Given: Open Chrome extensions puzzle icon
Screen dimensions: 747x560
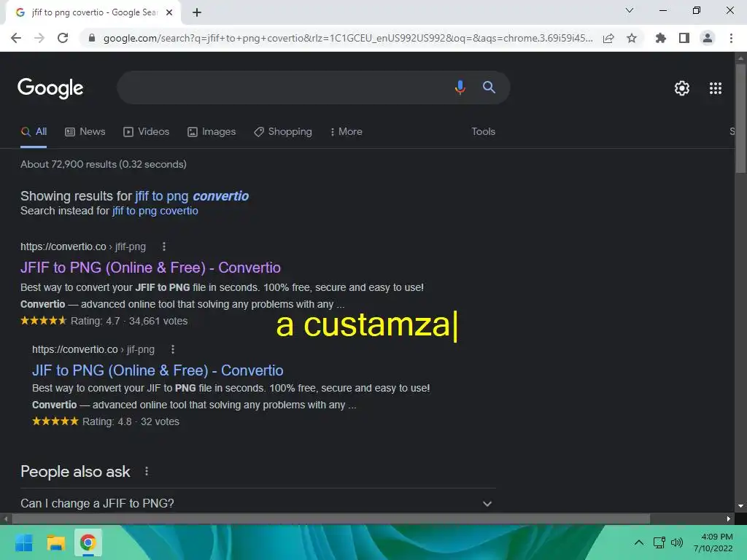Looking at the screenshot, I should pyautogui.click(x=660, y=38).
